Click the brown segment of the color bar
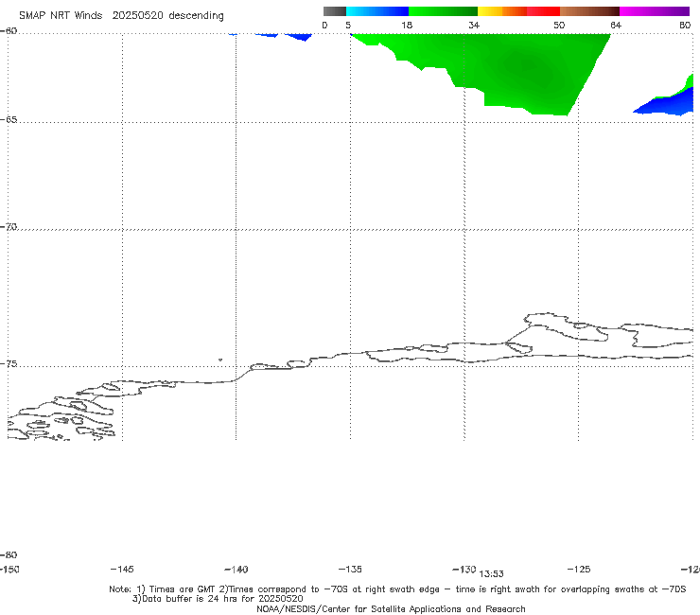Screen dimensions: 700x615 pyautogui.click(x=589, y=11)
